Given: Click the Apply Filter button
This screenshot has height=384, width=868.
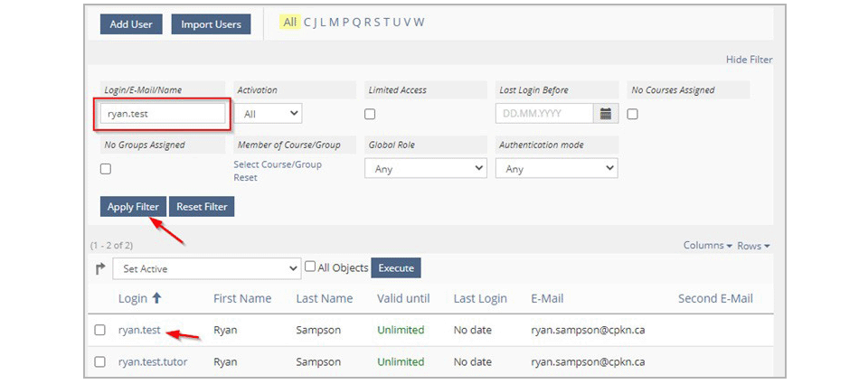Looking at the screenshot, I should (x=133, y=206).
